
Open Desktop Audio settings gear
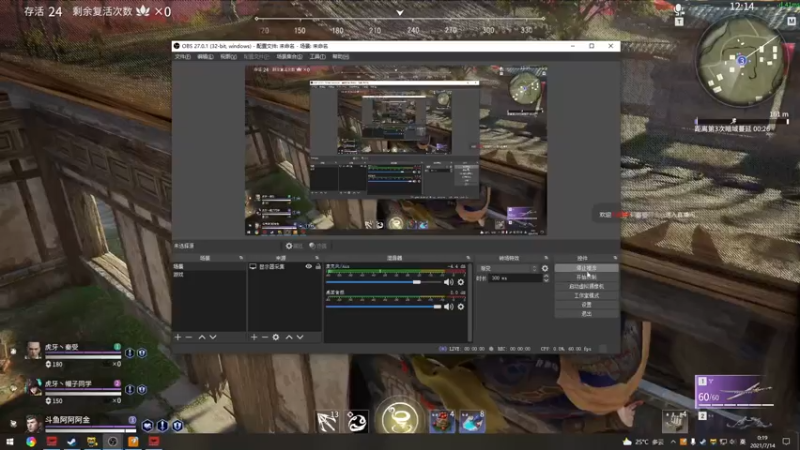click(x=461, y=307)
